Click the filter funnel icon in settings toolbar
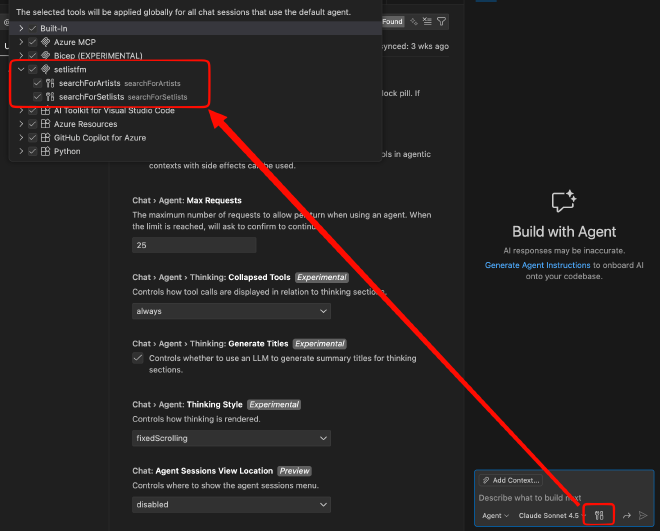 pyautogui.click(x=441, y=21)
